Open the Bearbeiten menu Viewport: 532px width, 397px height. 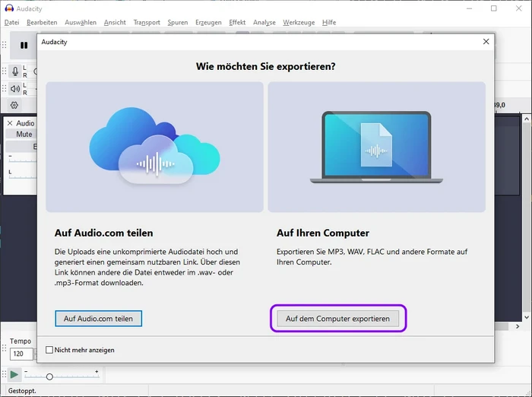(42, 22)
